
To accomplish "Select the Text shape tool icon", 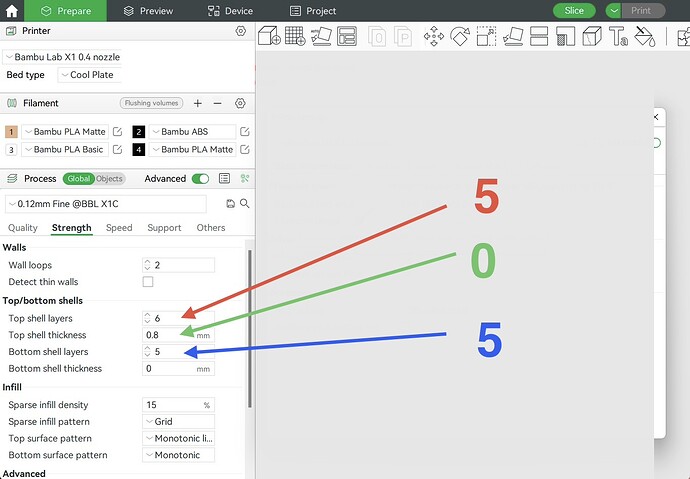I will click(618, 36).
